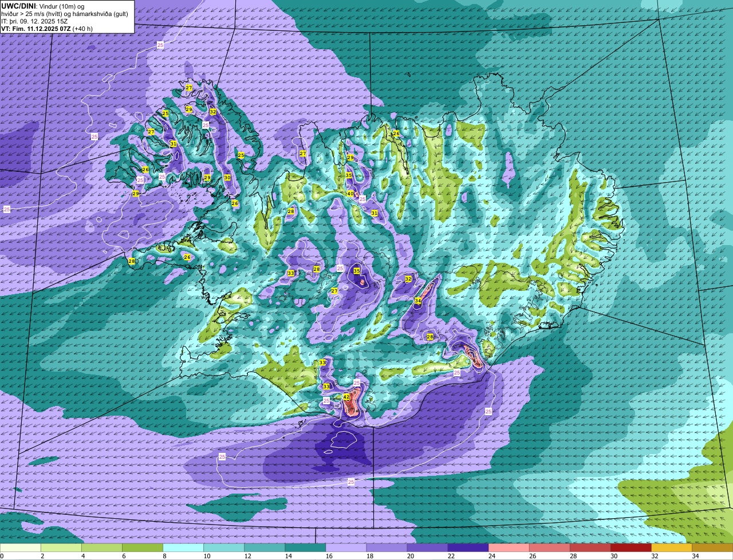Click the 30–32 m/s dark red legend swatch
This screenshot has width=733, height=560.
(x=630, y=548)
